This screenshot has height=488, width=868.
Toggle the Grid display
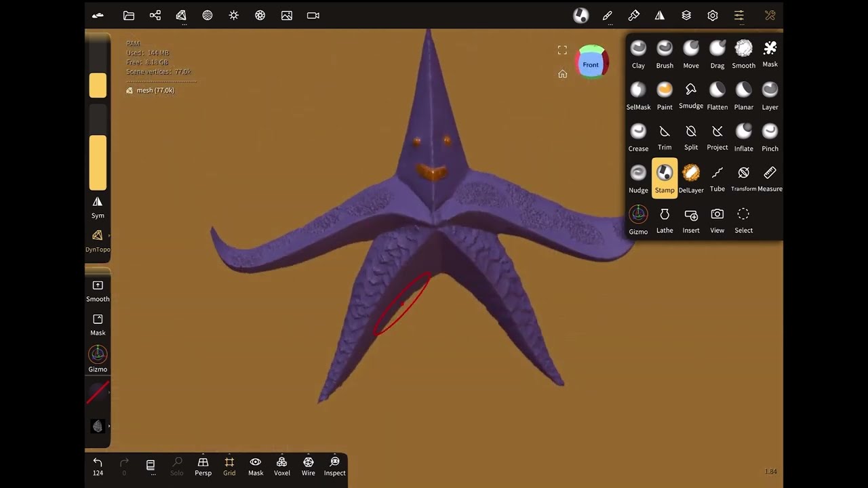[x=229, y=466]
